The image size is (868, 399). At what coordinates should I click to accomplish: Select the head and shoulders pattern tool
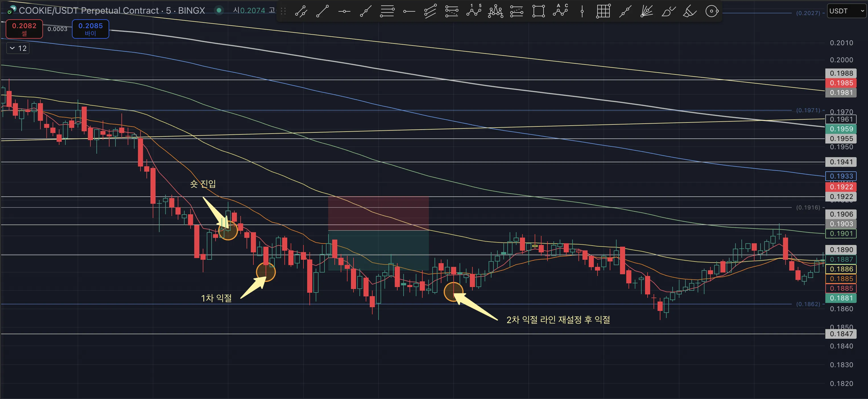[495, 11]
